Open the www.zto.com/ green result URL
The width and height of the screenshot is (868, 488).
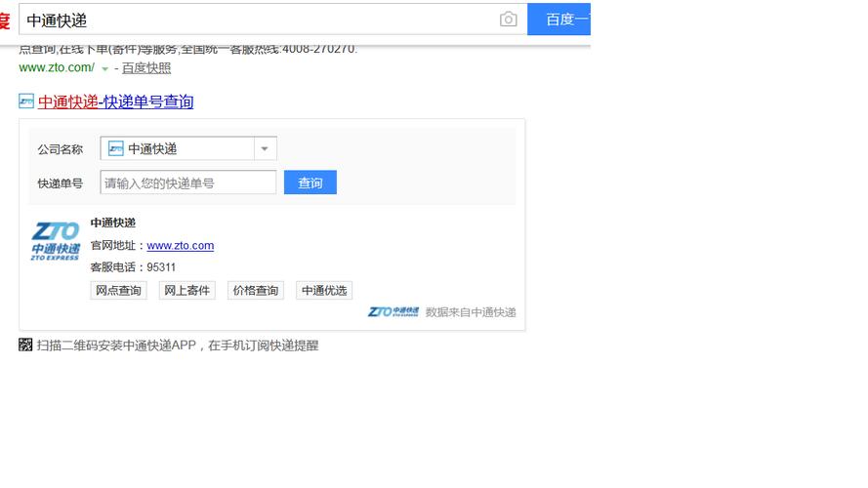pyautogui.click(x=57, y=67)
